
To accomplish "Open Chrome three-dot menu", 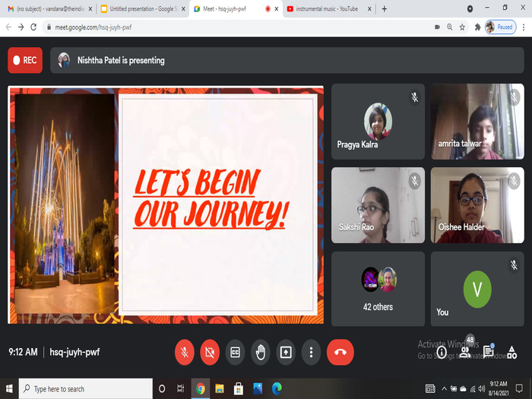I will point(524,27).
